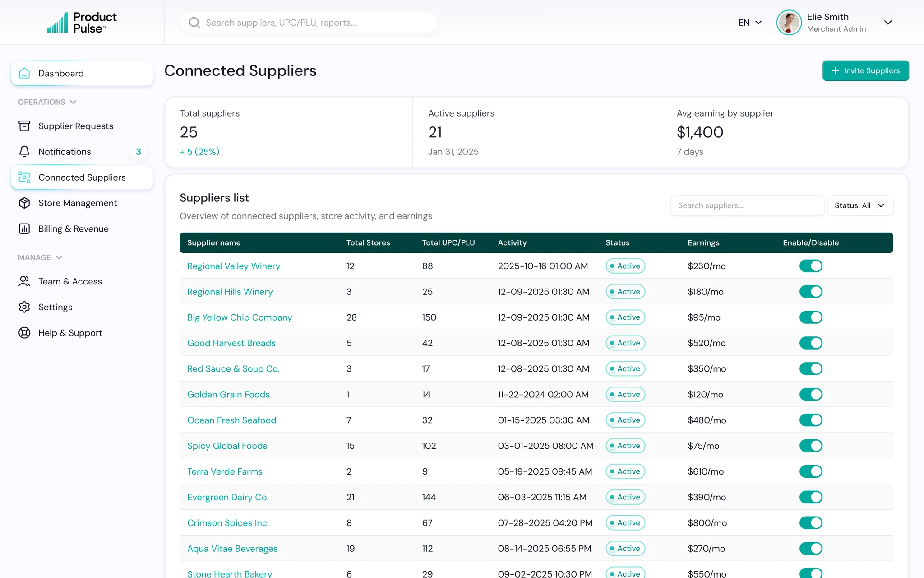Image resolution: width=924 pixels, height=578 pixels.
Task: Click the Team & Access people icon
Action: [24, 281]
